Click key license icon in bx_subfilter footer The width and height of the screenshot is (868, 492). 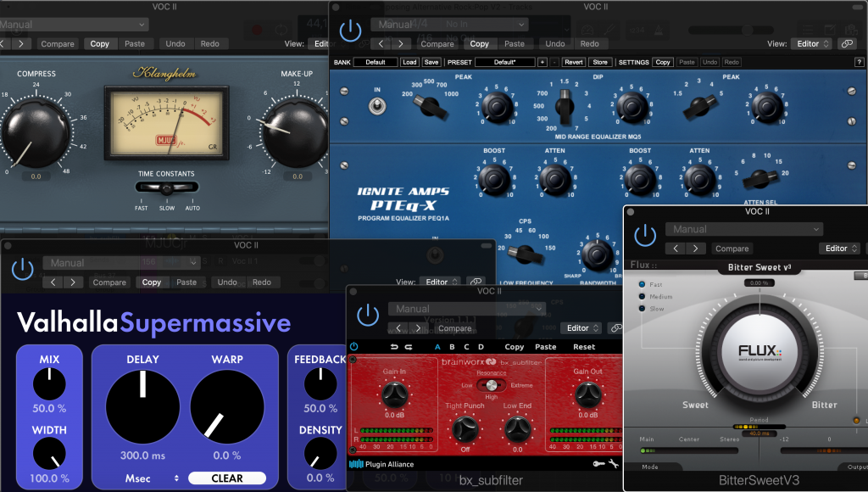[x=598, y=464]
